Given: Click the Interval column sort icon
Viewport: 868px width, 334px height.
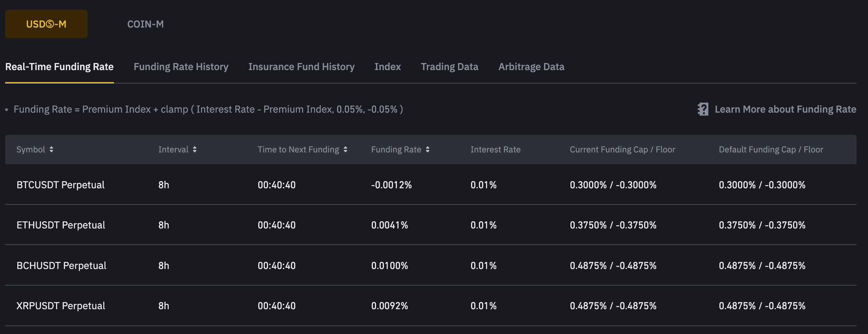Looking at the screenshot, I should (195, 149).
